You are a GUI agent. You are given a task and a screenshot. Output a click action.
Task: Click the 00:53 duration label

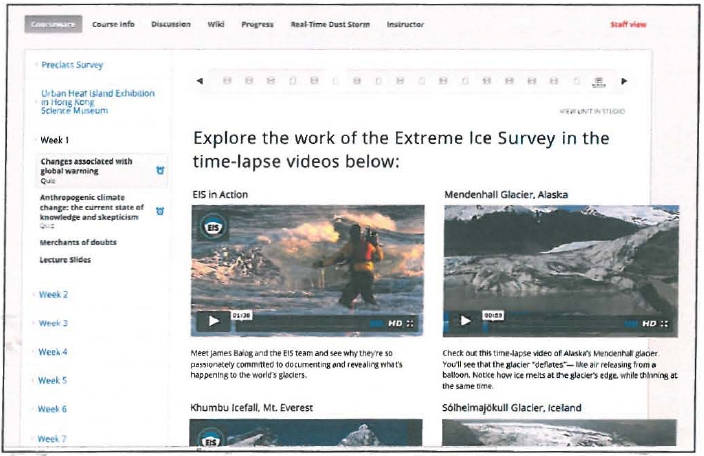[x=493, y=316]
